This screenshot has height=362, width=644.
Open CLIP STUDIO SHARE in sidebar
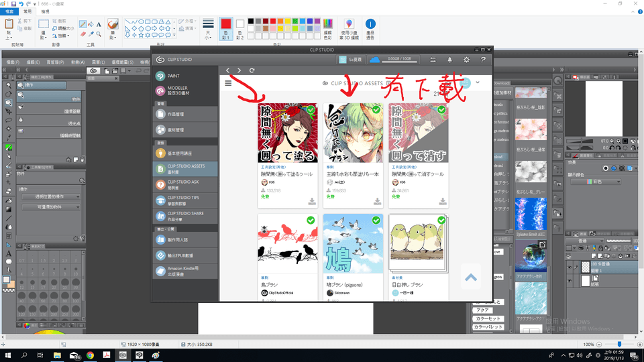tap(185, 216)
